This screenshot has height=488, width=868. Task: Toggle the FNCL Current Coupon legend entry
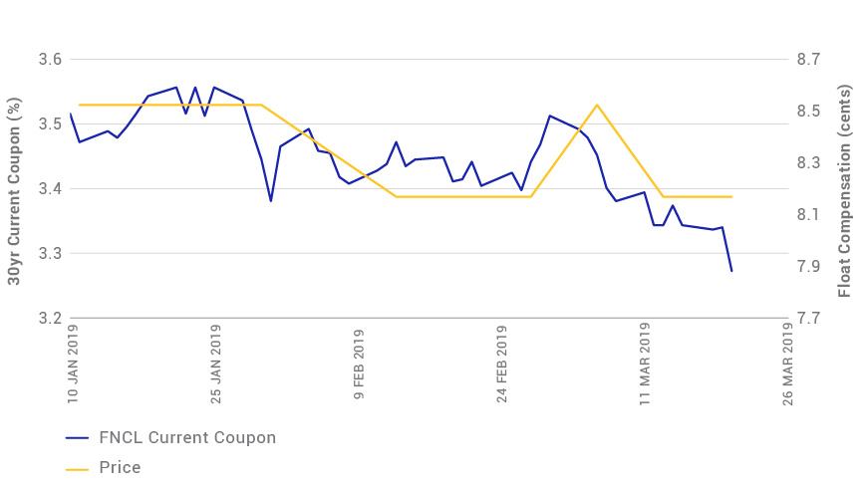pyautogui.click(x=186, y=437)
